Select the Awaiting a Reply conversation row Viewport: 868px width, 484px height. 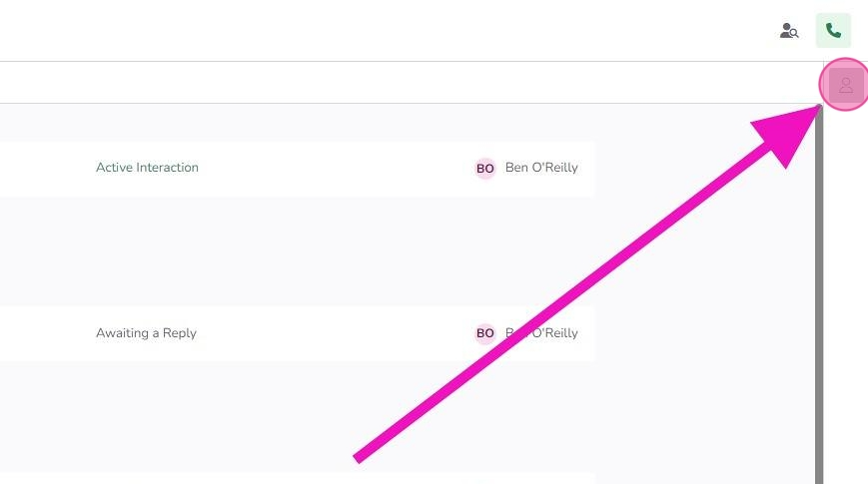298,333
